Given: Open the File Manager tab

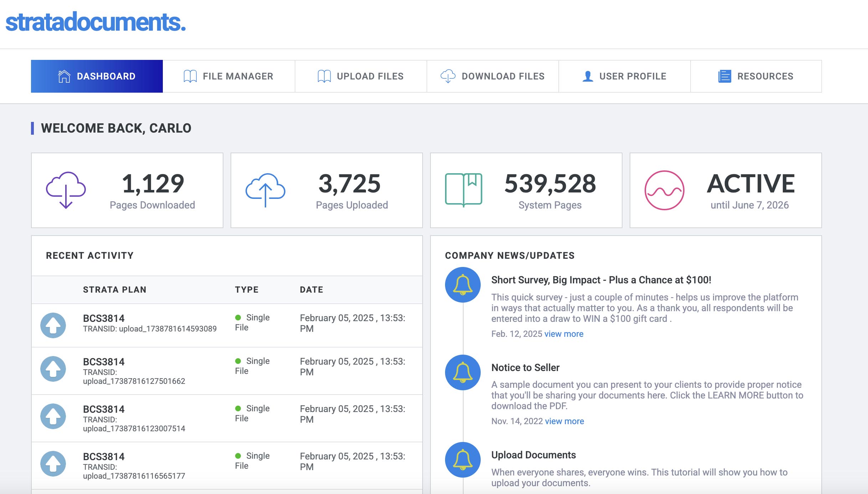Looking at the screenshot, I should tap(229, 76).
